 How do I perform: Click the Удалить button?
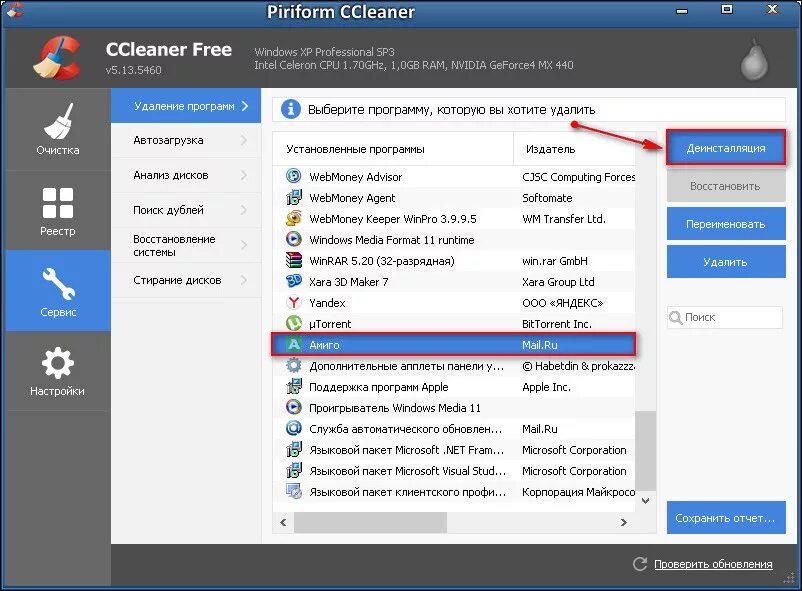point(726,261)
